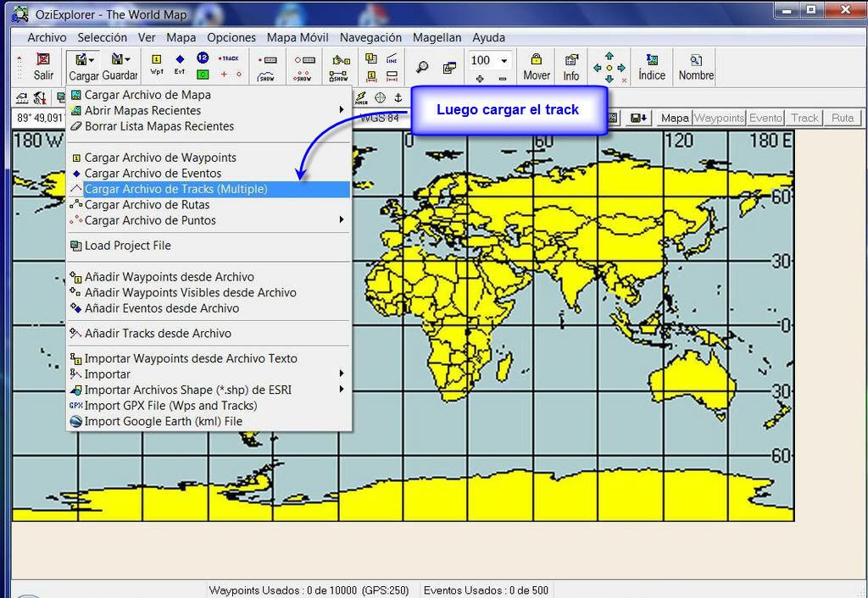
Task: Choose Añadir Tracks desde Archivo
Action: pyautogui.click(x=209, y=333)
